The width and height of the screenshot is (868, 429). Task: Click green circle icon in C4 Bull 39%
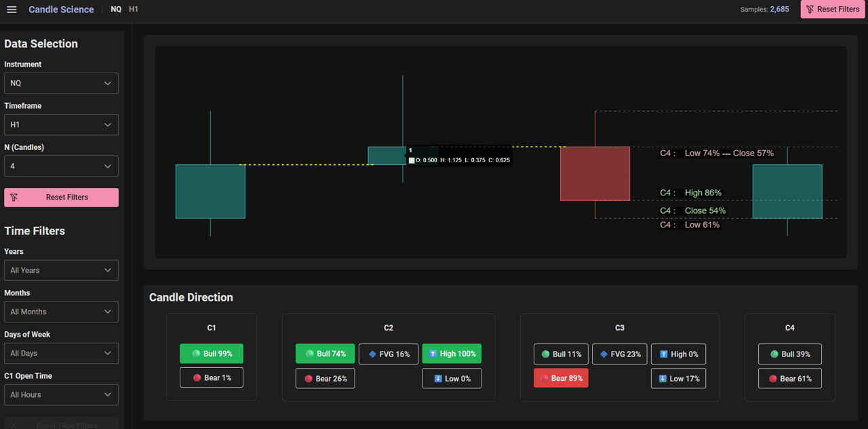coord(774,354)
